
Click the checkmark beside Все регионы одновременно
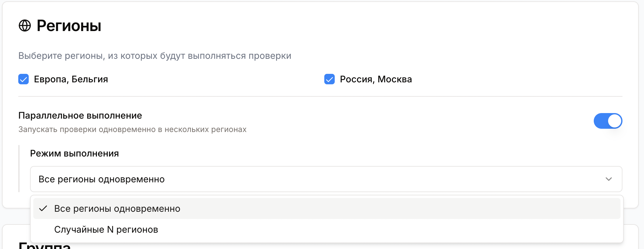[x=43, y=208]
